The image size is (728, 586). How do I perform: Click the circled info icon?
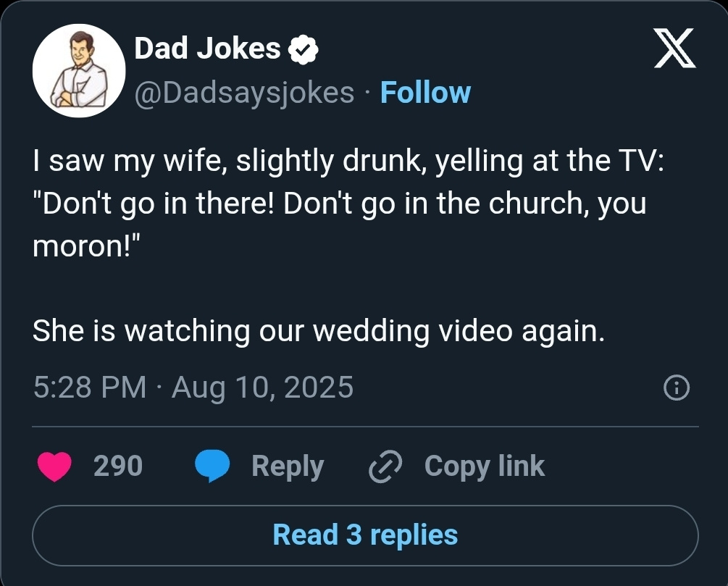point(677,388)
